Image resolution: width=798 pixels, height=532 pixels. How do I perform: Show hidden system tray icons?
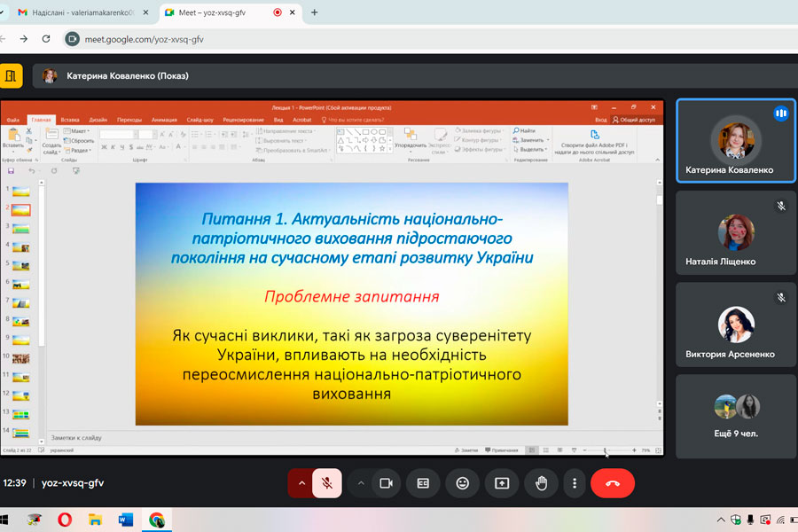(x=721, y=520)
